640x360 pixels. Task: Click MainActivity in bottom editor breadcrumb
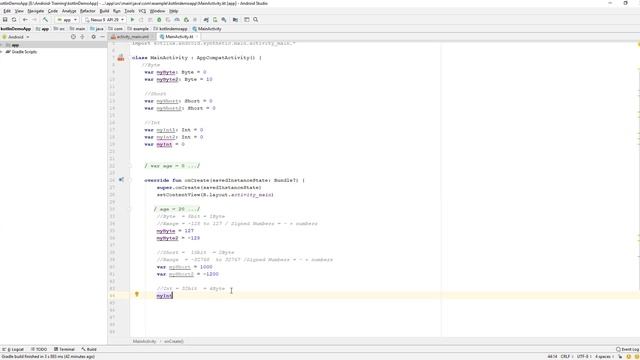pyautogui.click(x=144, y=341)
